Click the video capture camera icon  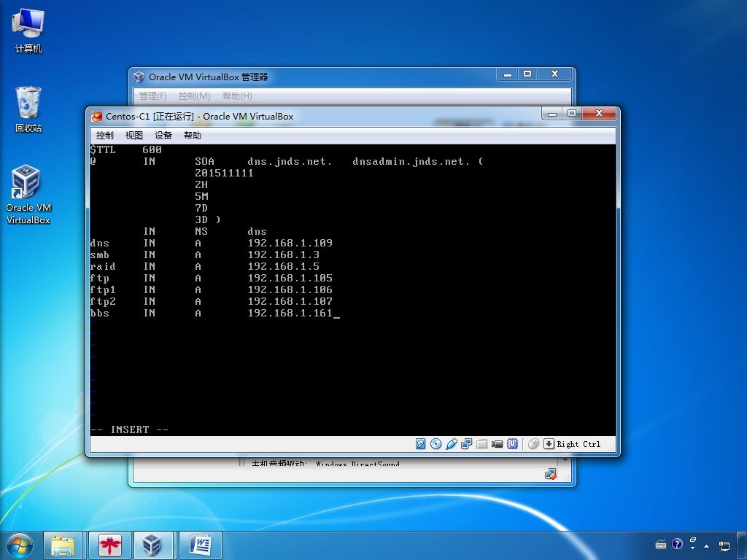498,444
